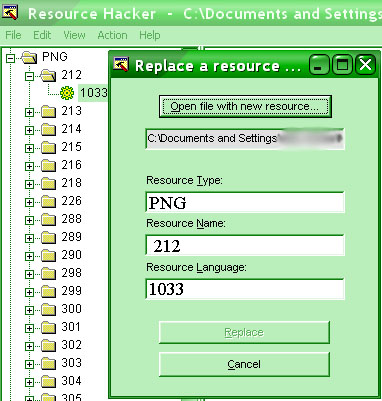Click the 303 folder icon

(x=49, y=364)
